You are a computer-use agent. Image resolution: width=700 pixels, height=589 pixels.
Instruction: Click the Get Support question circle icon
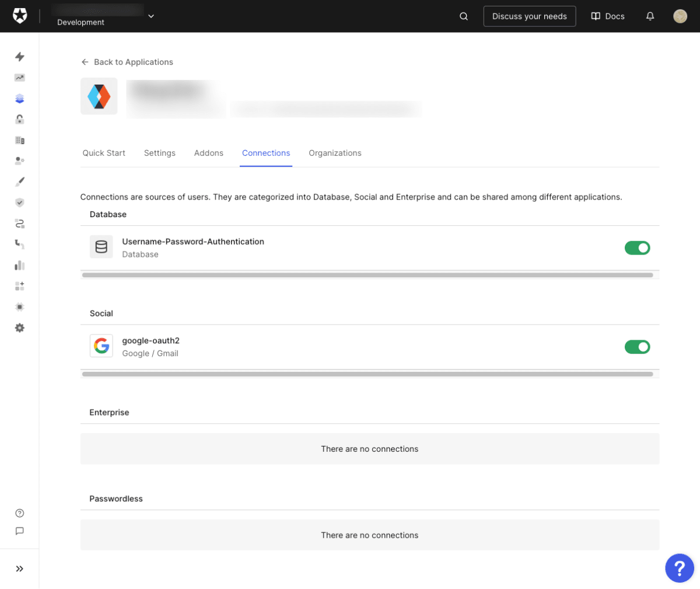pos(20,513)
